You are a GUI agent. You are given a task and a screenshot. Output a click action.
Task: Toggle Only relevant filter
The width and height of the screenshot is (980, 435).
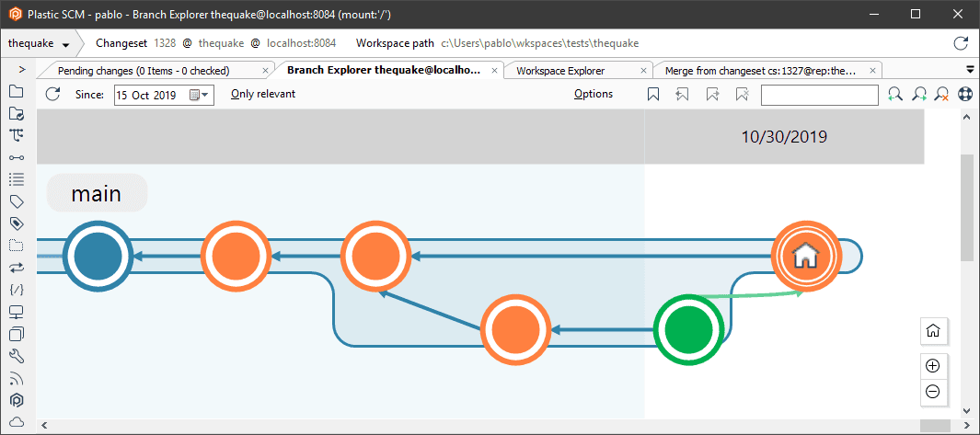263,95
